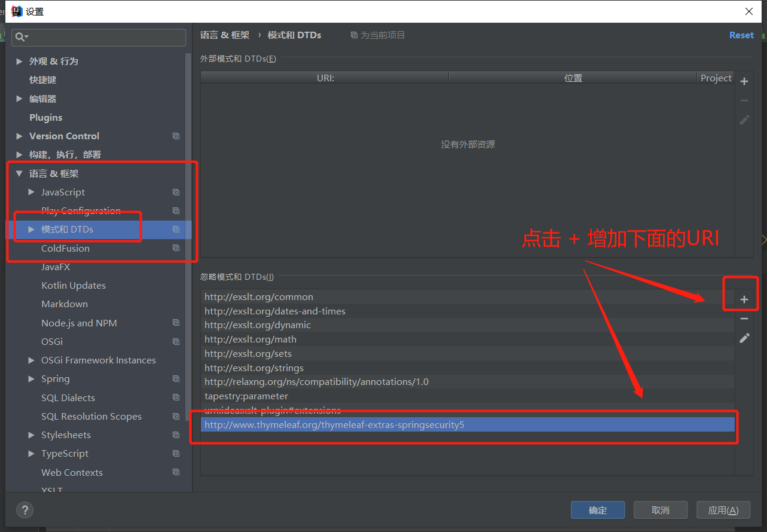
Task: Click the 语言 & 框架 breadcrumb
Action: 225,35
